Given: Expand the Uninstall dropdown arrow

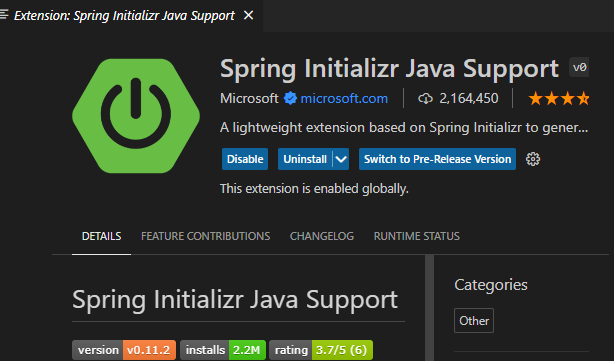Looking at the screenshot, I should tap(341, 159).
